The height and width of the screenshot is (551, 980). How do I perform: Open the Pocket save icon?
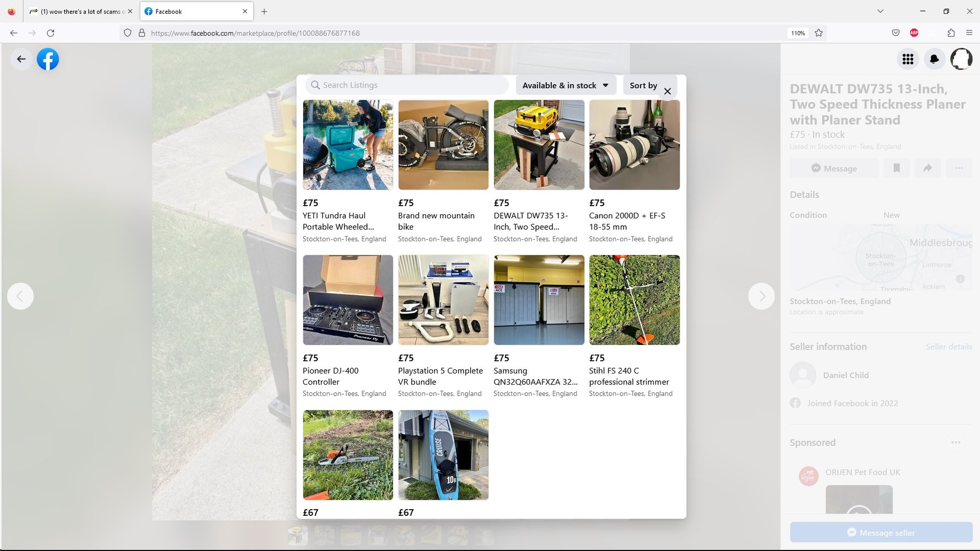[896, 33]
